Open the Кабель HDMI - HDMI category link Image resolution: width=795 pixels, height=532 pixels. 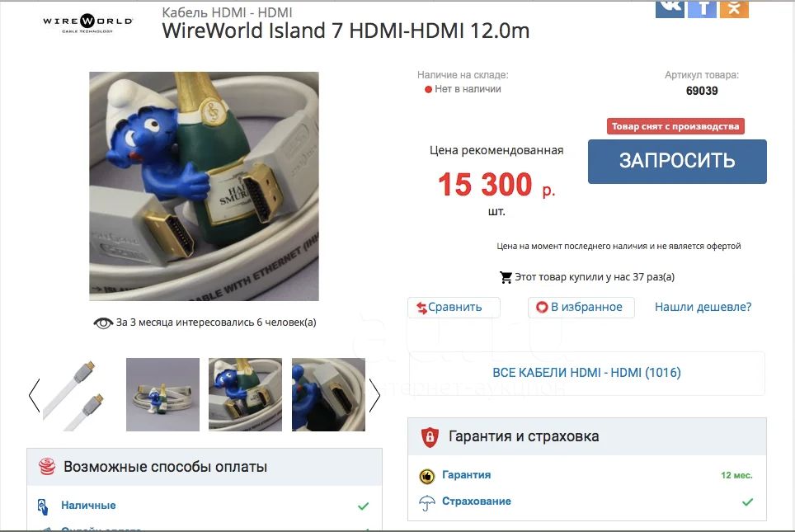coord(227,12)
